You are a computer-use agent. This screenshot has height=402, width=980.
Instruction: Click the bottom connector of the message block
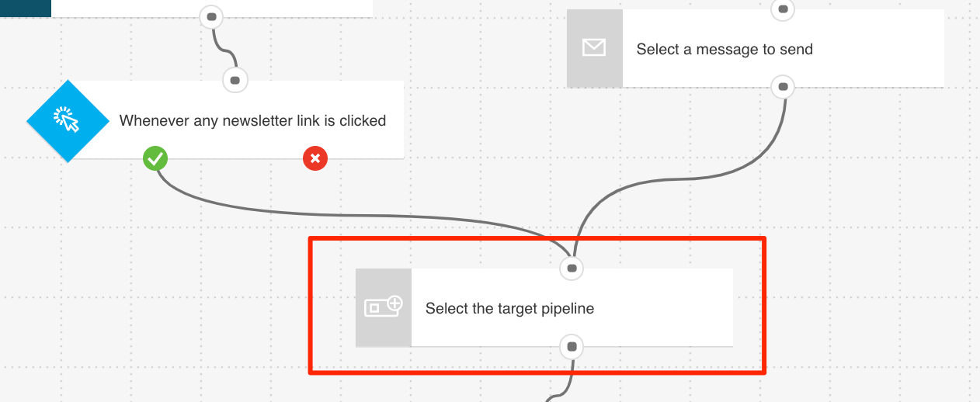783,87
